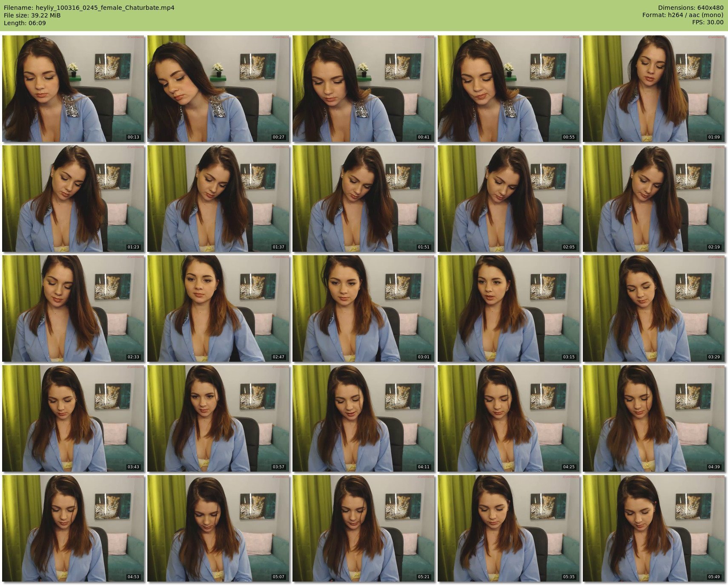Click the frame thumbnail at 00:55
The image size is (728, 585).
(x=509, y=89)
